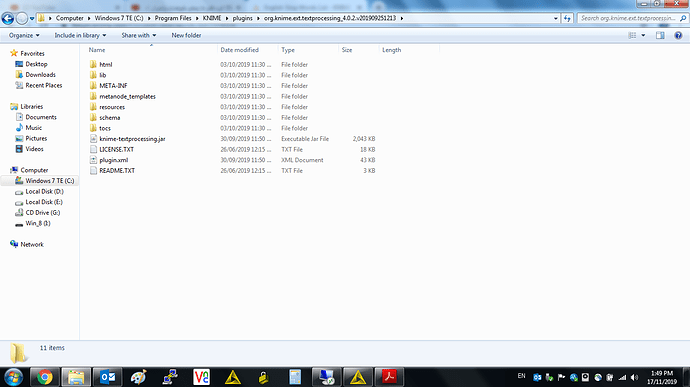The width and height of the screenshot is (690, 387).
Task: Select the metanode_templates folder
Action: point(127,96)
